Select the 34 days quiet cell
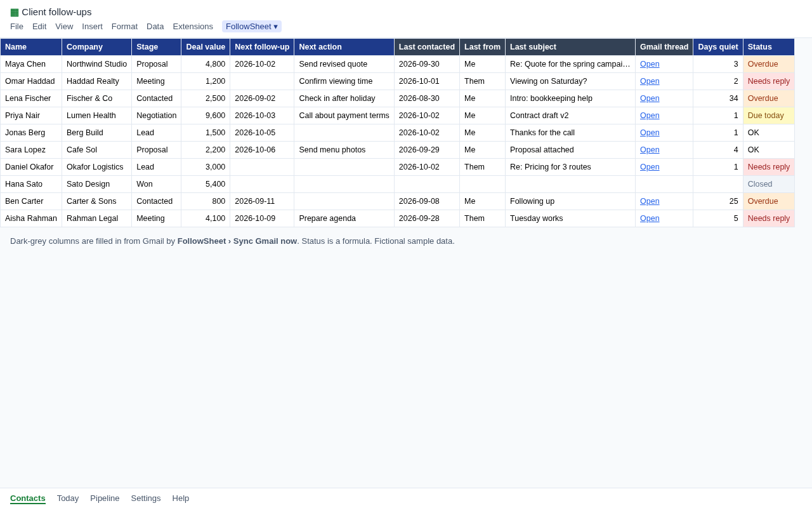The height and width of the screenshot is (508, 812). pos(718,98)
